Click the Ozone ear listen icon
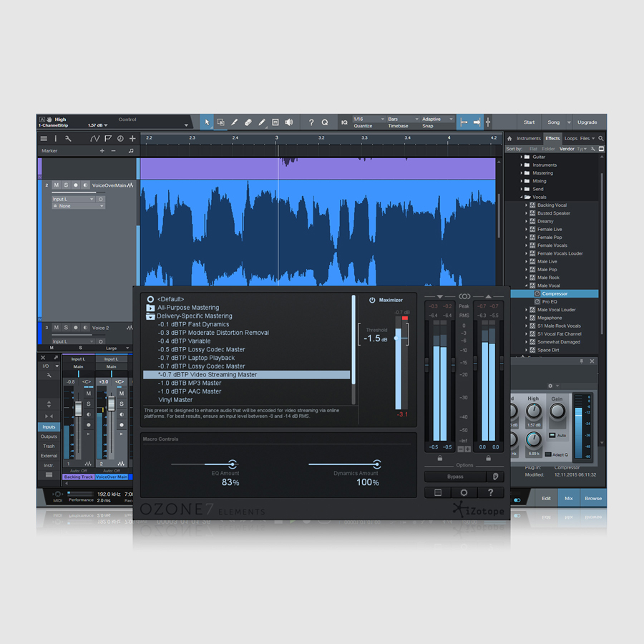 click(x=495, y=477)
